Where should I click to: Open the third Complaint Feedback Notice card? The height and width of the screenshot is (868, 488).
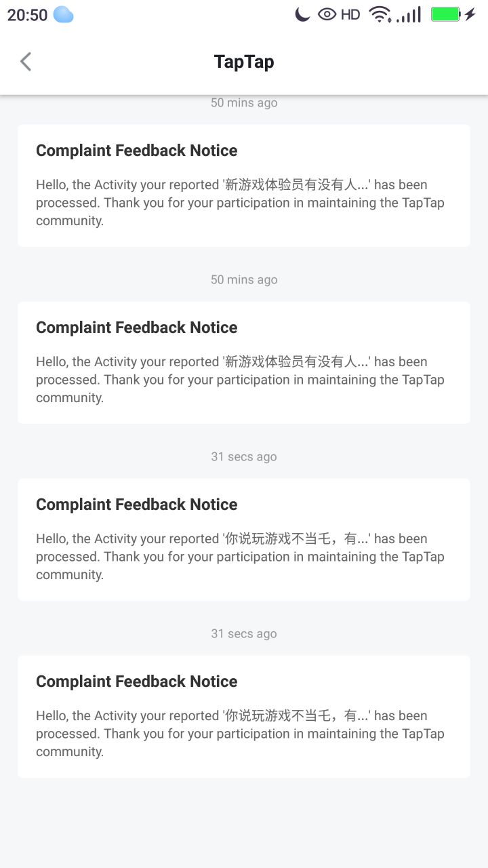click(x=244, y=539)
